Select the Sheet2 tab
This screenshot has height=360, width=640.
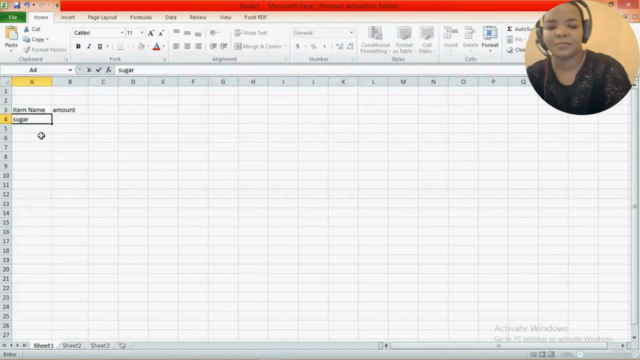(x=72, y=346)
